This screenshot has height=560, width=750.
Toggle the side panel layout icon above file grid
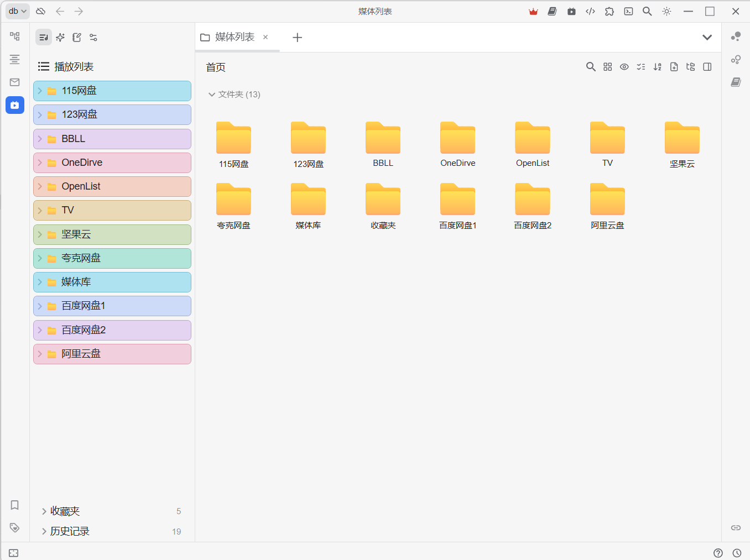point(707,66)
